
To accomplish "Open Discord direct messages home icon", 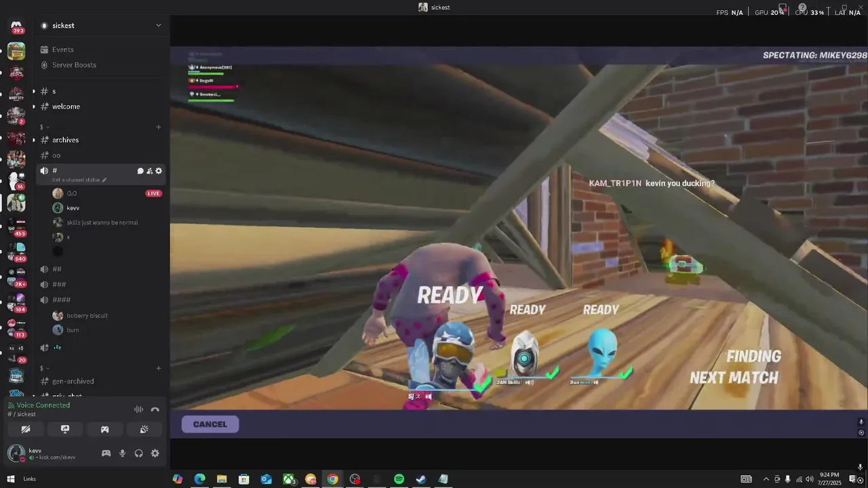I will (x=16, y=25).
